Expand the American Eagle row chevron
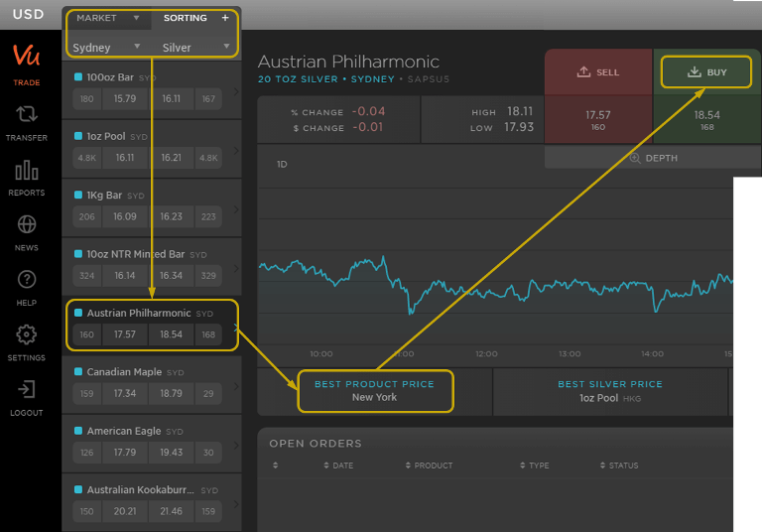This screenshot has height=532, width=762. click(x=236, y=445)
